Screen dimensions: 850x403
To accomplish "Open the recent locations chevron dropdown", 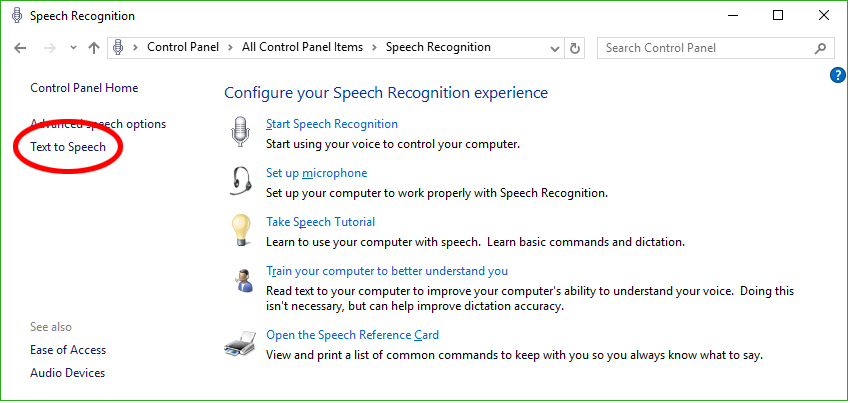I will tap(74, 48).
